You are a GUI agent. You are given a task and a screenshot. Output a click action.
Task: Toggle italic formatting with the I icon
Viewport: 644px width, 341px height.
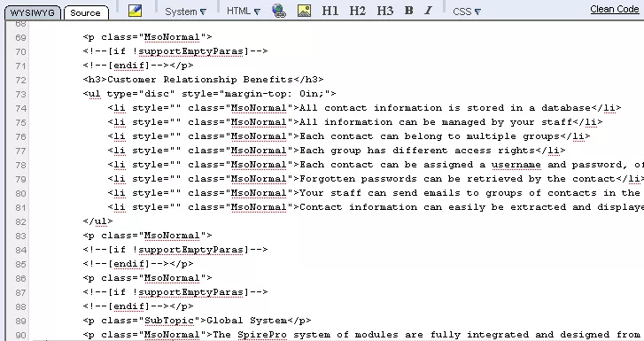(428, 11)
